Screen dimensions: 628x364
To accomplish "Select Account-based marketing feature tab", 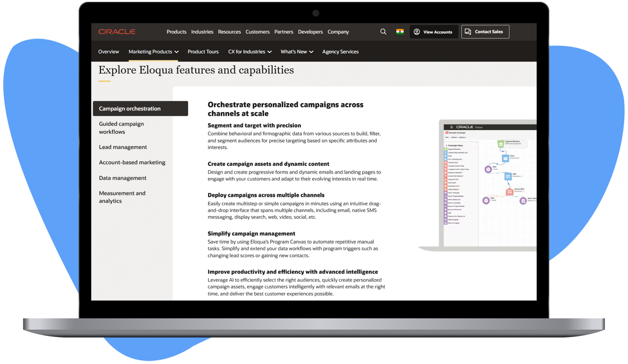I will [x=132, y=162].
